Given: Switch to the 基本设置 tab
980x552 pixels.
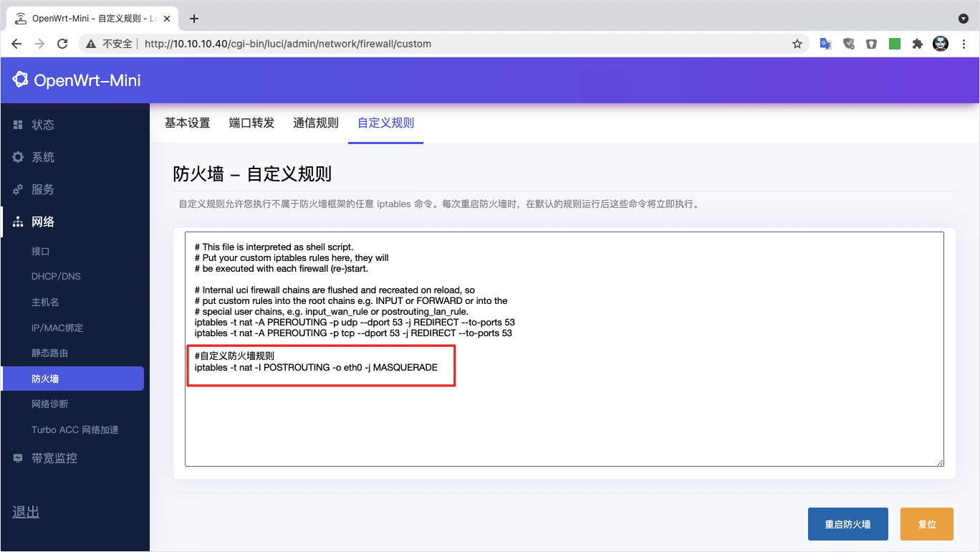Looking at the screenshot, I should click(x=188, y=123).
